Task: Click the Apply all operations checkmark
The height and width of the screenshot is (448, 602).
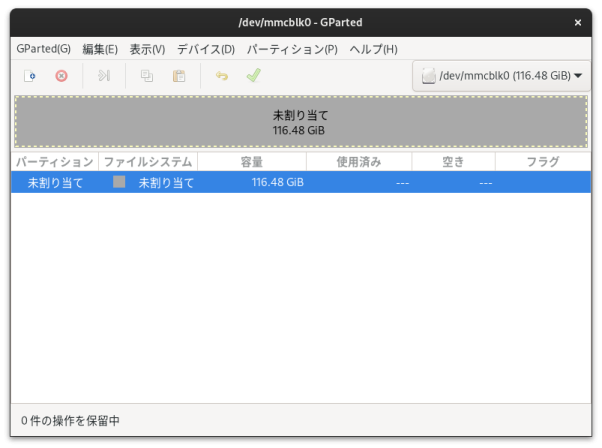Action: coord(254,75)
